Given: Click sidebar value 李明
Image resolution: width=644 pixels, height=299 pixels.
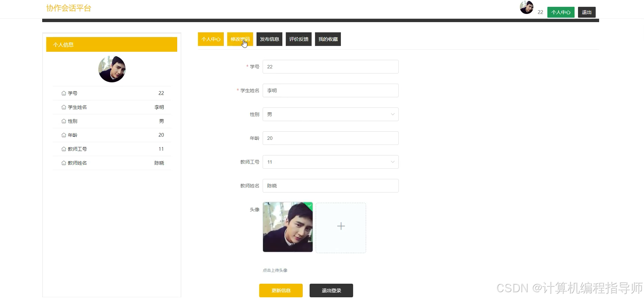Looking at the screenshot, I should click(x=159, y=107).
